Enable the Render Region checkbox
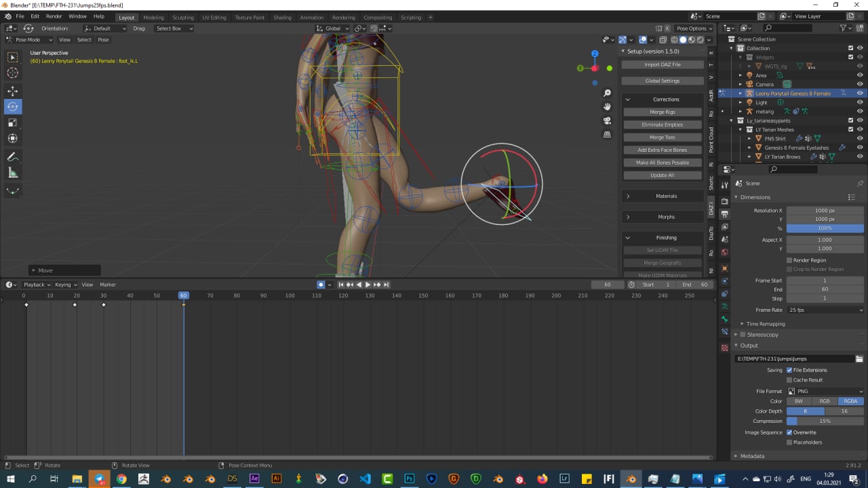The image size is (868, 488). [789, 260]
